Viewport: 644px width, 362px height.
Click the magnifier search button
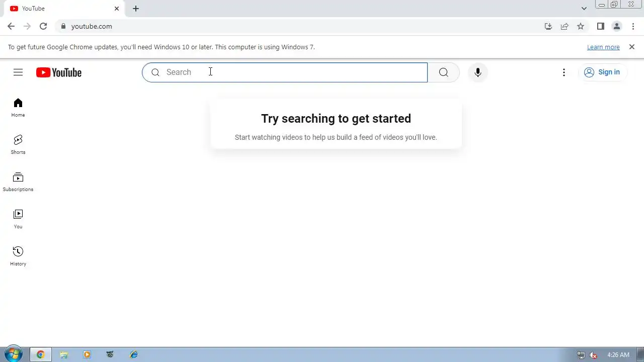pos(443,72)
